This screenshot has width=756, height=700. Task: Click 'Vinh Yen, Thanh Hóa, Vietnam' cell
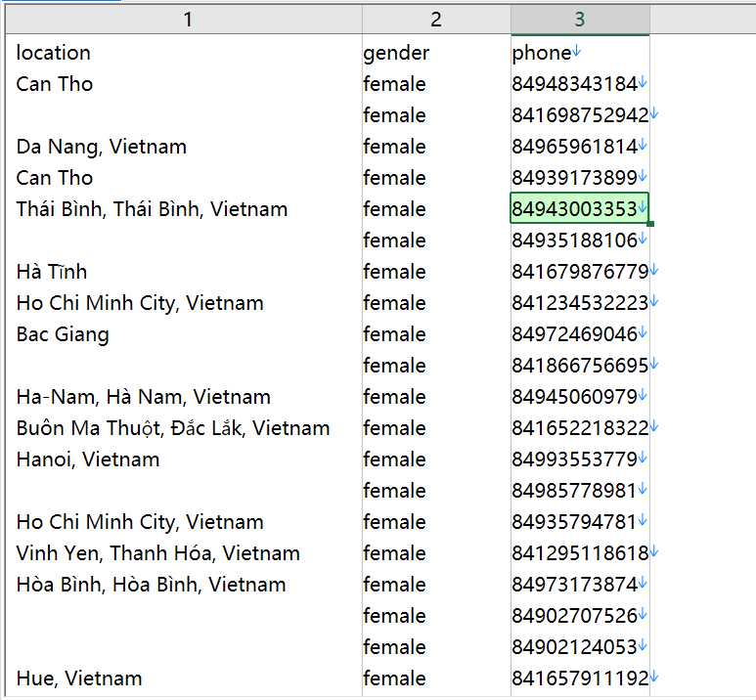click(184, 553)
